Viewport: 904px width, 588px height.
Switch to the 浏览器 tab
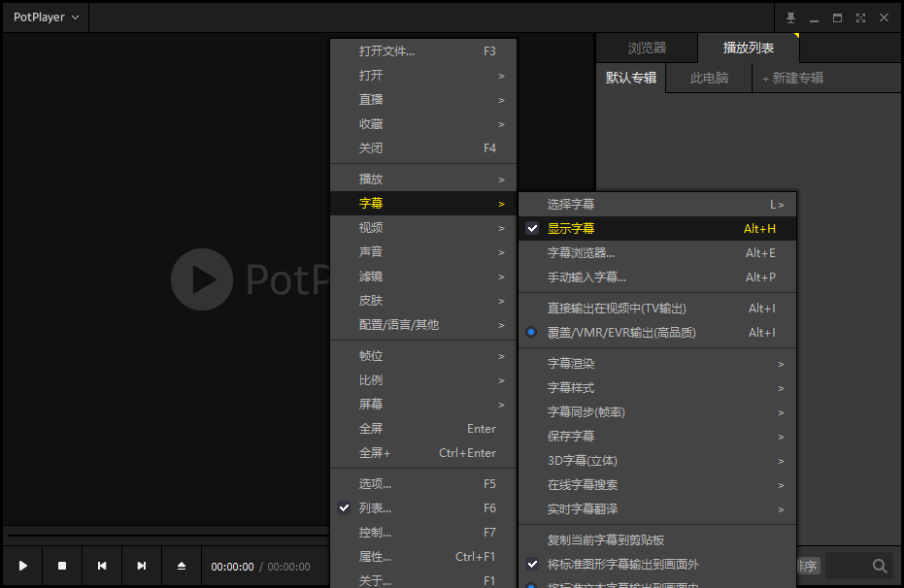[649, 47]
